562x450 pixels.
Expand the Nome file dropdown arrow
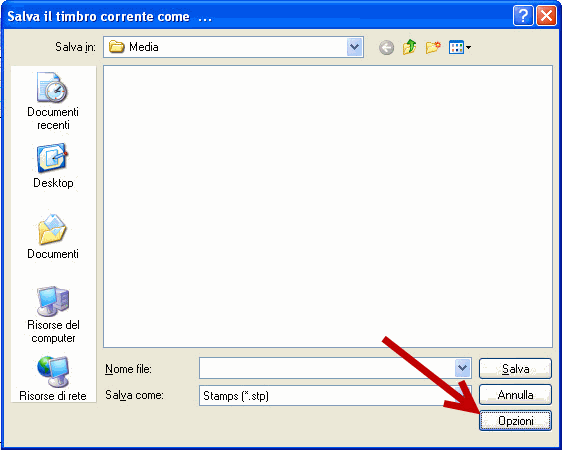[x=462, y=368]
